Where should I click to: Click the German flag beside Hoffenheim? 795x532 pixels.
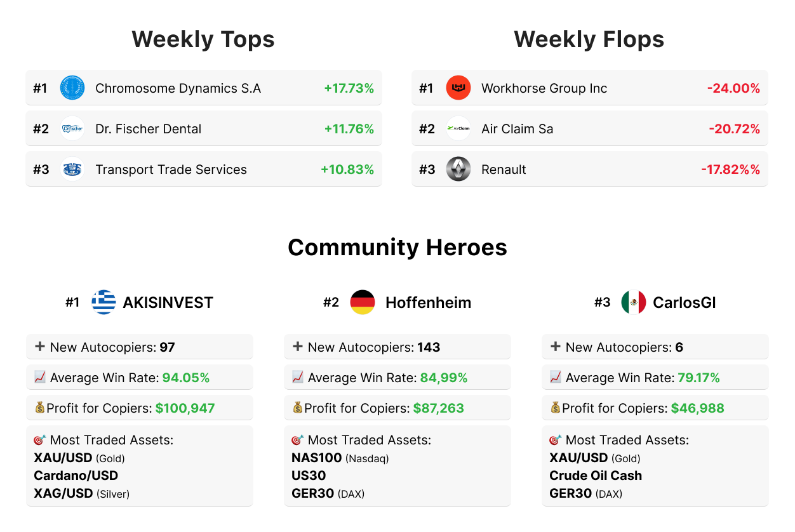coord(363,302)
